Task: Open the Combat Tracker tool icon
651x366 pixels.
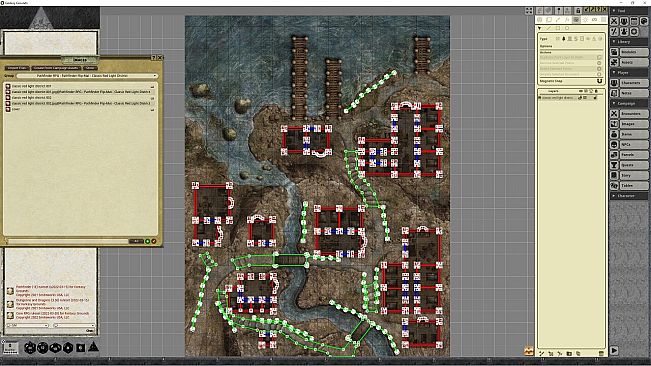Action: (x=614, y=21)
